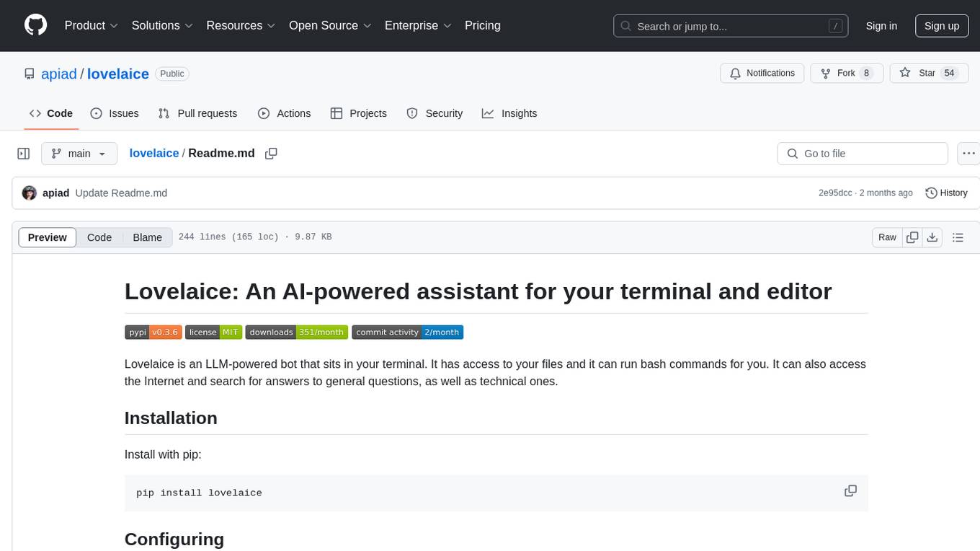980x551 pixels.
Task: Switch to the Pull requests tab
Action: click(197, 113)
